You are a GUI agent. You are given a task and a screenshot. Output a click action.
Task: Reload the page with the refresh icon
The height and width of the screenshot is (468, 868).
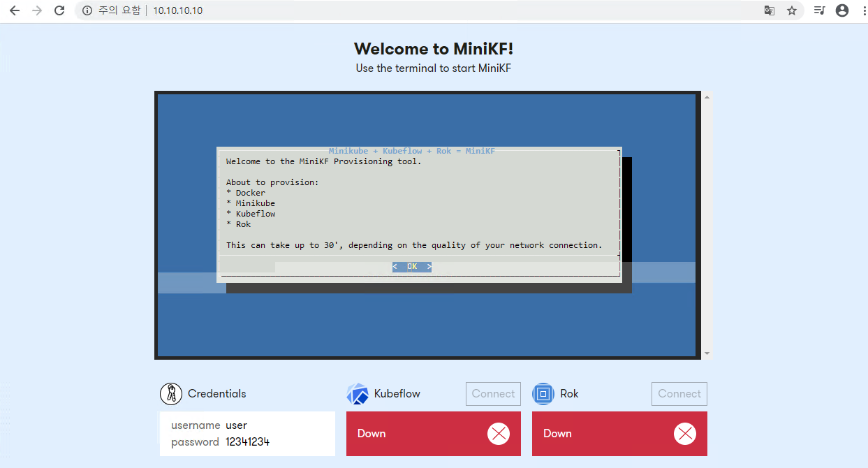(x=59, y=10)
